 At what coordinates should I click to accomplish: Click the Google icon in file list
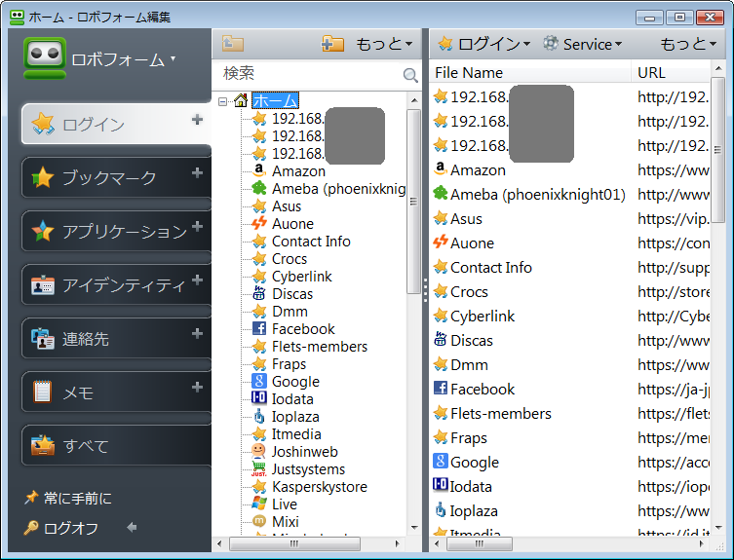point(441,463)
